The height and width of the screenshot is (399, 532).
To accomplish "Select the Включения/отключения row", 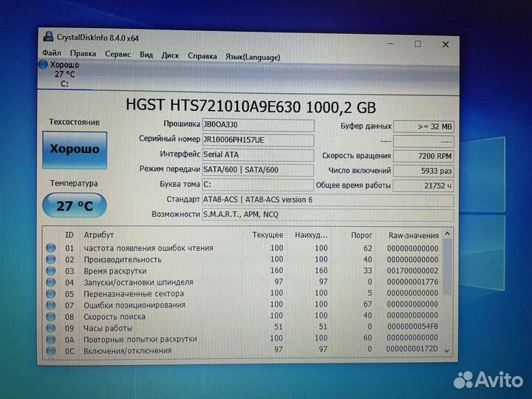I will [x=242, y=350].
